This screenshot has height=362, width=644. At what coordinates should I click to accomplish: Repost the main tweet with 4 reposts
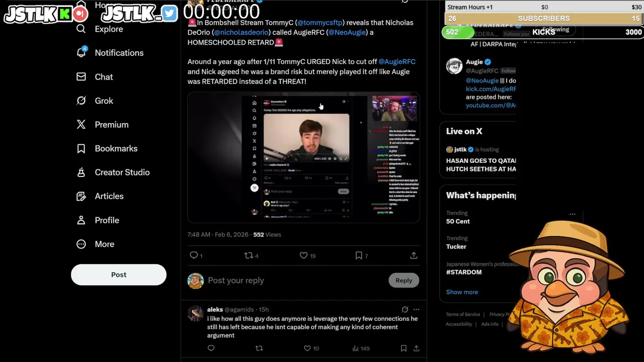tap(248, 255)
